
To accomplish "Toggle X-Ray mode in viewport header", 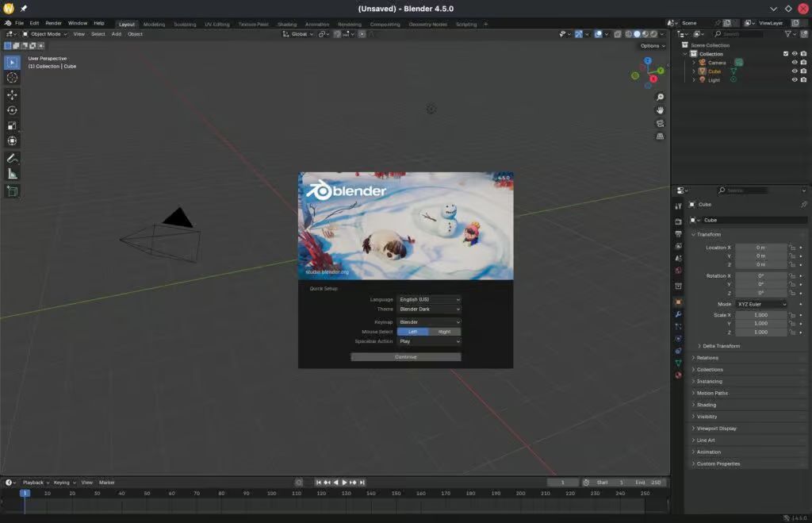I will tap(618, 34).
